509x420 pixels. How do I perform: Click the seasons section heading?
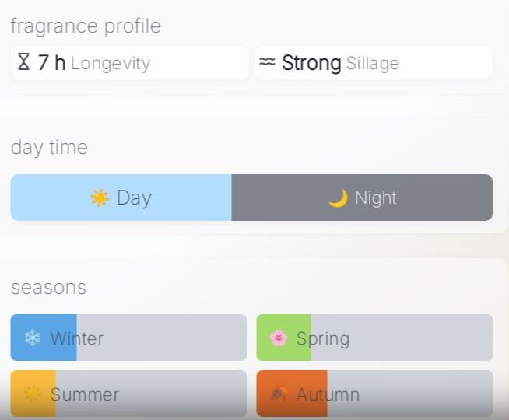click(x=48, y=288)
